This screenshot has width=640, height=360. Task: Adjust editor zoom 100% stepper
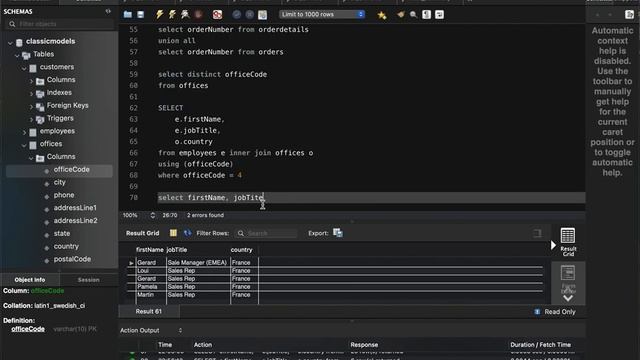tap(153, 215)
